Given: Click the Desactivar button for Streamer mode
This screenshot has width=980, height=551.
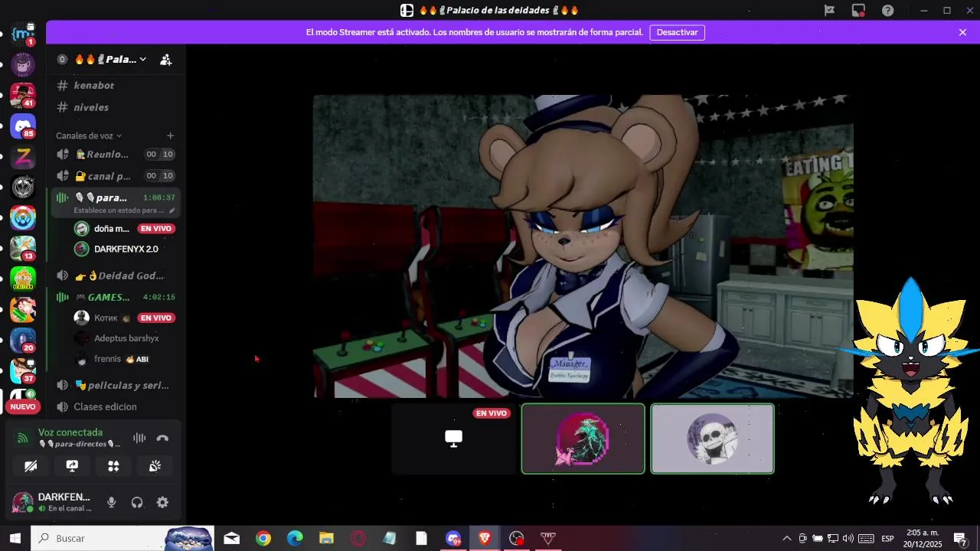Looking at the screenshot, I should (x=677, y=33).
